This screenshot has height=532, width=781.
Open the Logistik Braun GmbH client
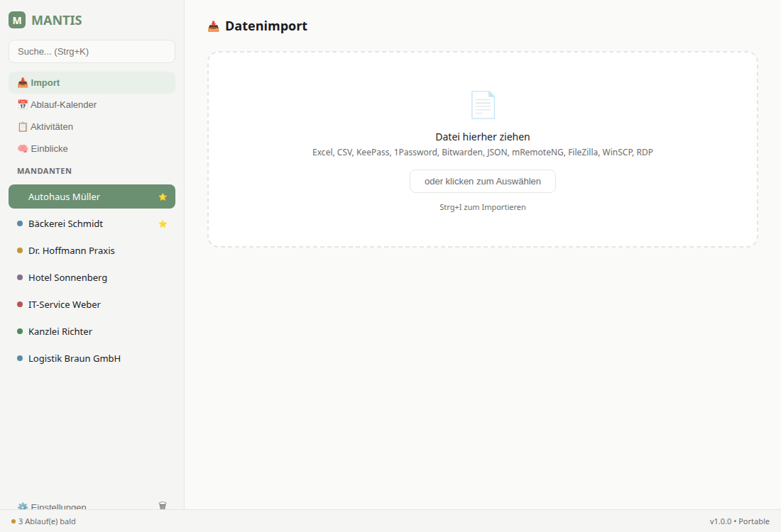[75, 358]
